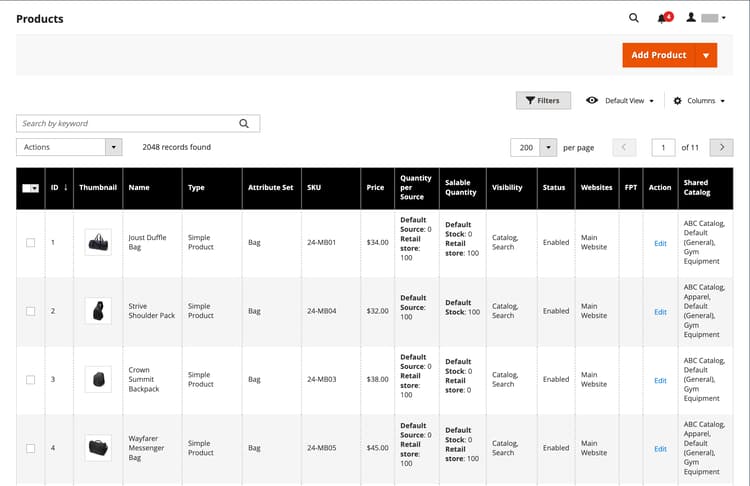The height and width of the screenshot is (486, 750).
Task: Click the $34.00 price cell
Action: (377, 243)
